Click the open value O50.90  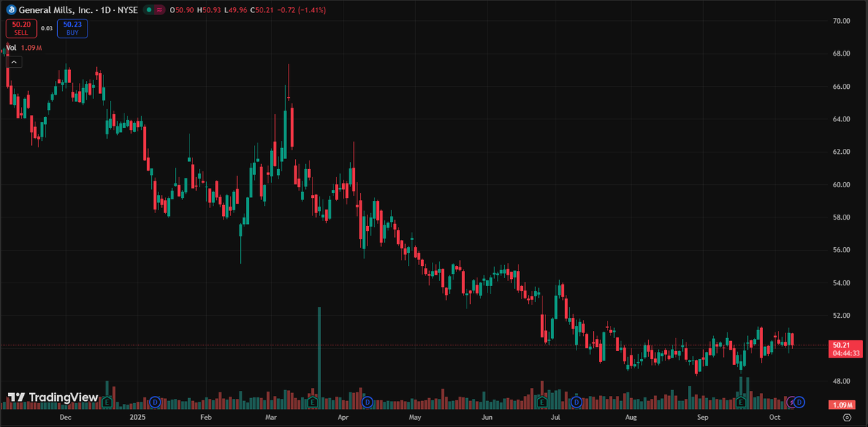click(181, 10)
